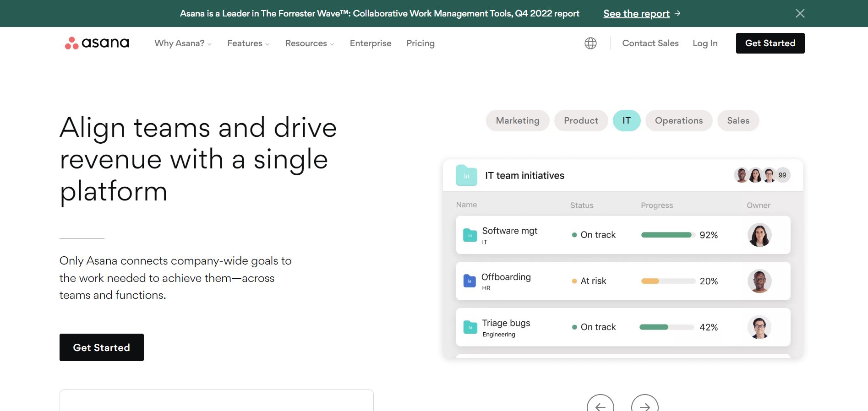The image size is (868, 411).
Task: Select the IT tab
Action: tap(627, 120)
